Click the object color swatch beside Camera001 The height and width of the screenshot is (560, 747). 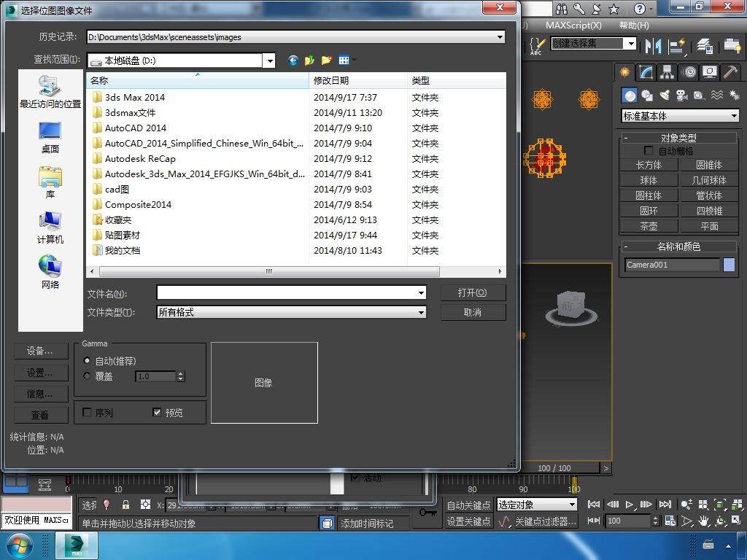point(729,265)
